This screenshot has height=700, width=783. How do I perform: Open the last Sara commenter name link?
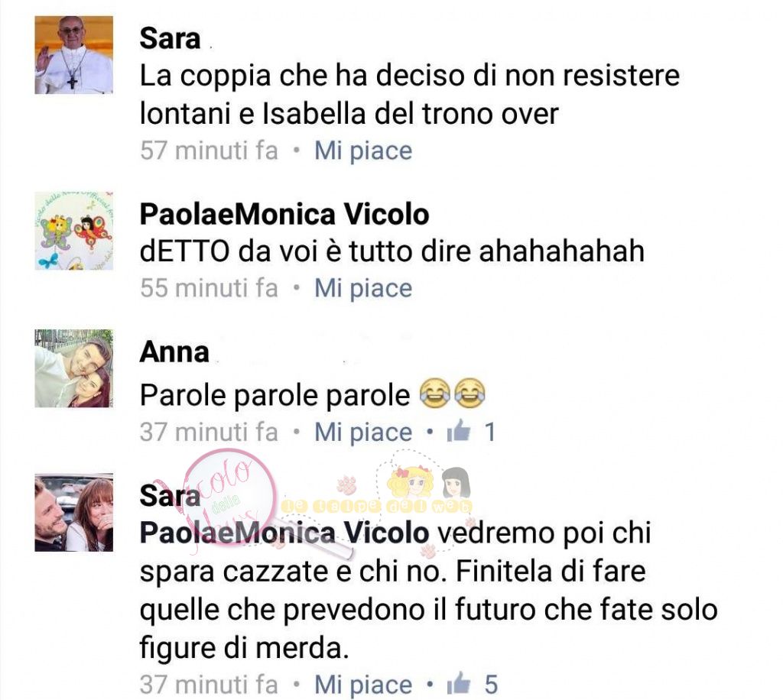coord(170,496)
